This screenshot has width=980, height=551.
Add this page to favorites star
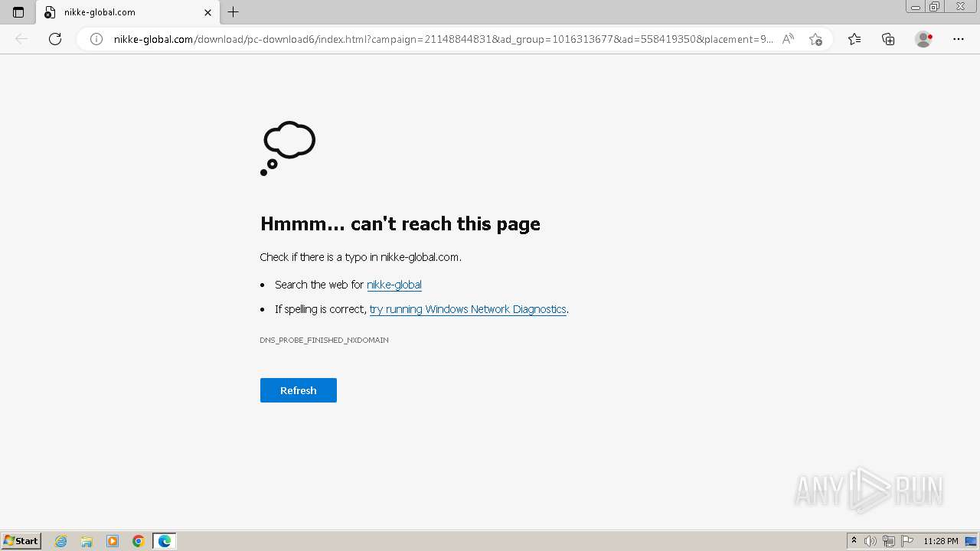(815, 39)
